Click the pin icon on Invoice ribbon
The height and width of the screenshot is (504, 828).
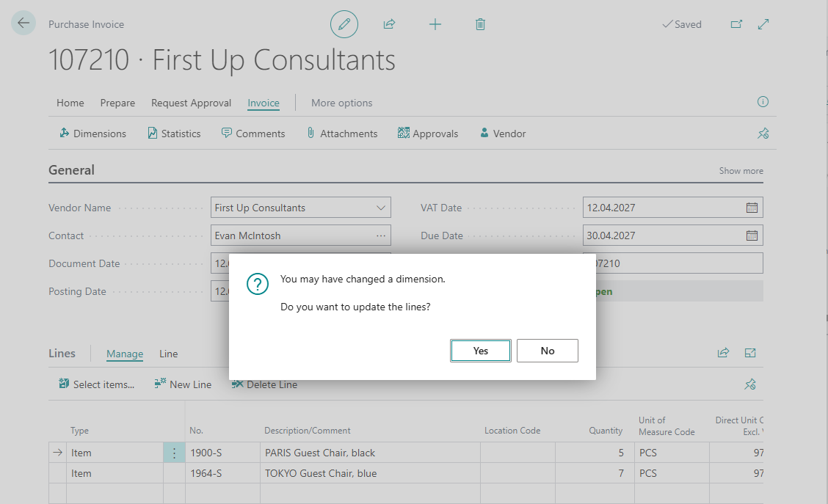[x=763, y=134]
